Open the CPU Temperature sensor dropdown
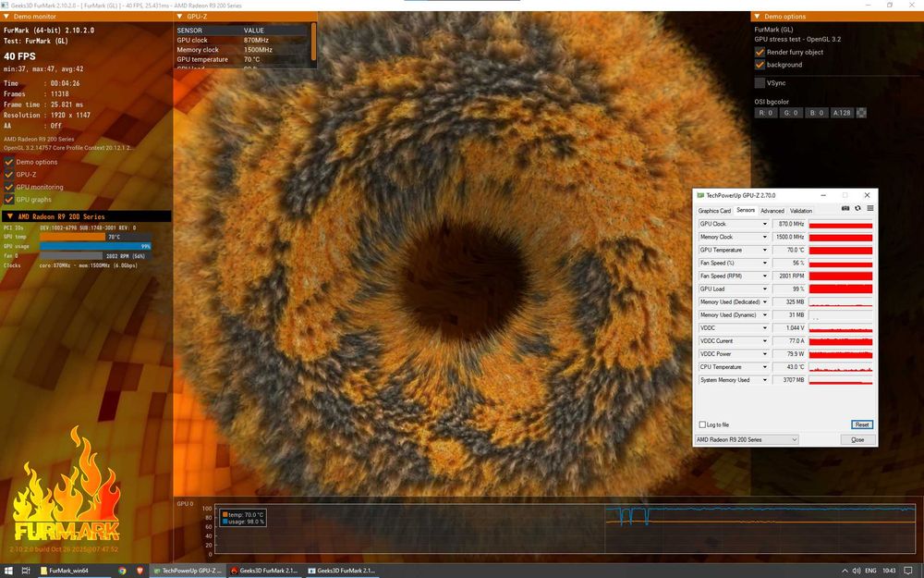Image resolution: width=924 pixels, height=578 pixels. (x=765, y=367)
